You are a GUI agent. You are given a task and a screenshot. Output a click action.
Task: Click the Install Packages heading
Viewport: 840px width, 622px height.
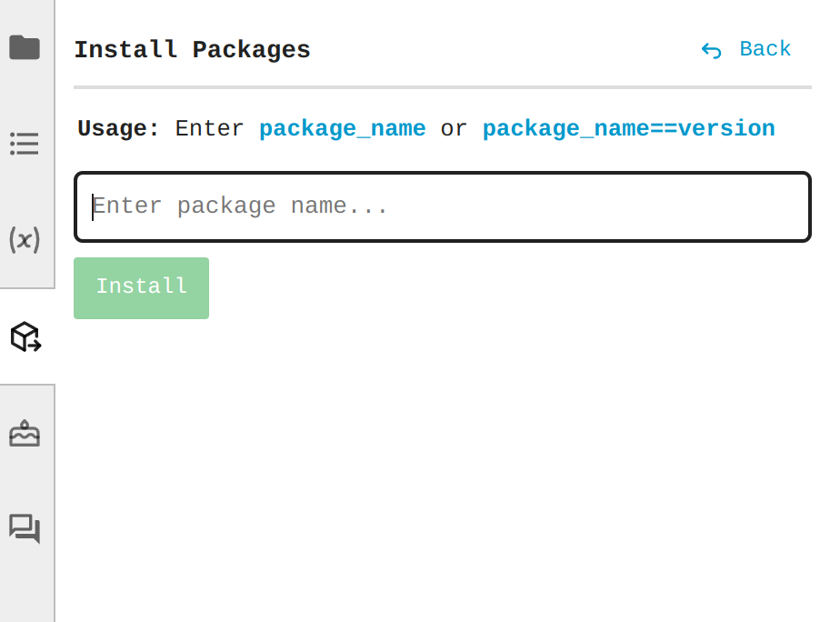(x=192, y=50)
